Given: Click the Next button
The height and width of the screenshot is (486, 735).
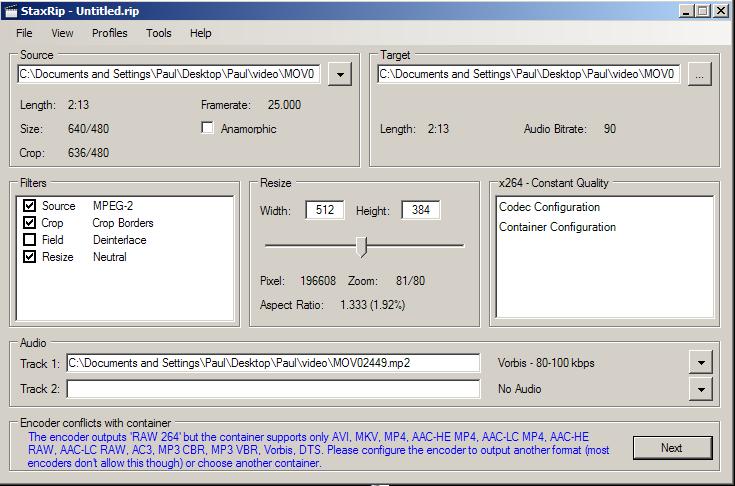Looking at the screenshot, I should pyautogui.click(x=672, y=448).
